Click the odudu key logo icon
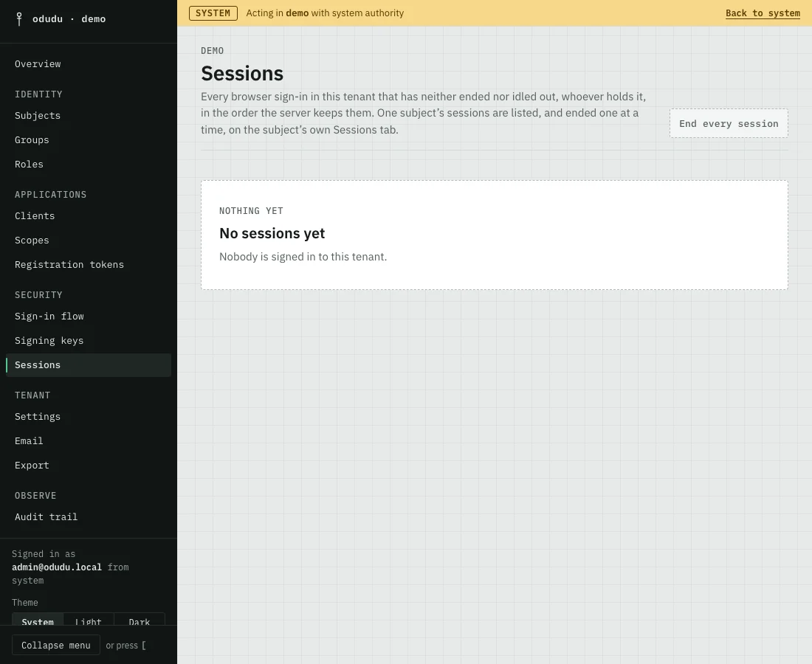Screen dimensions: 812x664 [x=19, y=19]
